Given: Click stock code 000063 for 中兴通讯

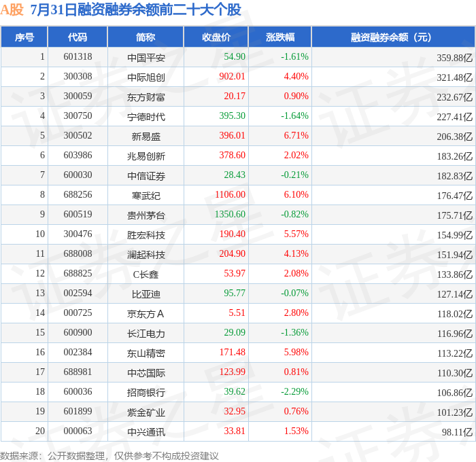Looking at the screenshot, I should tap(78, 431).
